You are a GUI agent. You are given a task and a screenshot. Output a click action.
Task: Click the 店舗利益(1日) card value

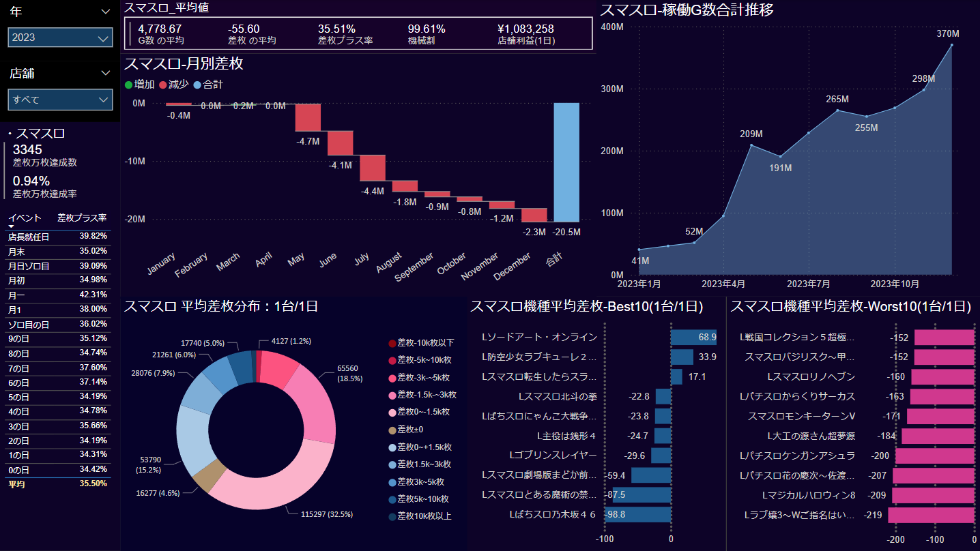click(526, 29)
